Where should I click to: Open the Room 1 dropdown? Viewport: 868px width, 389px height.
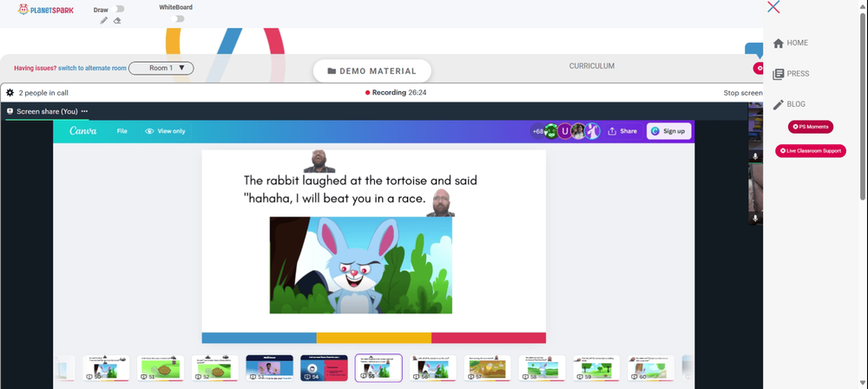(161, 68)
